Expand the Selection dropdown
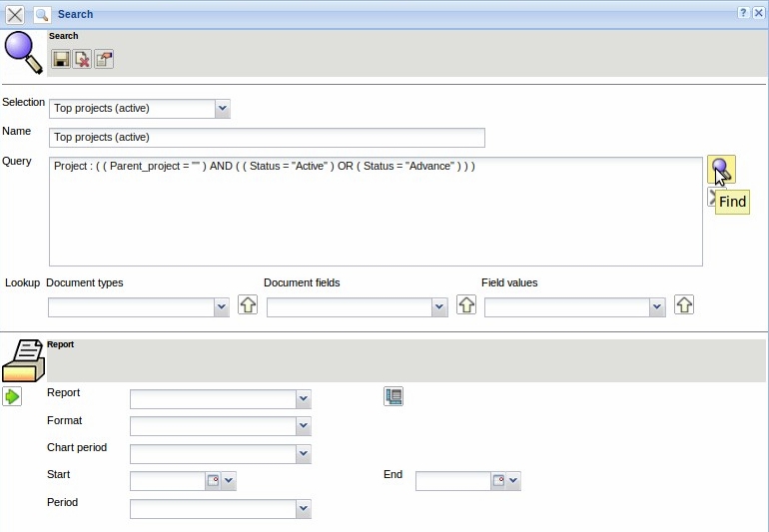 [222, 109]
